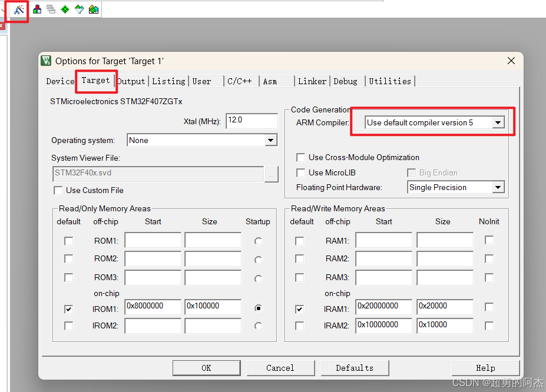Check the ROM3 default checkbox
The image size is (546, 392).
point(69,278)
